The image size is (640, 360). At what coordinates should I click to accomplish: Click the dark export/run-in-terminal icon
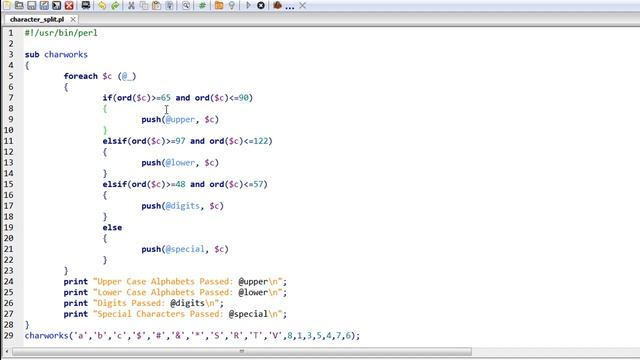pyautogui.click(x=56, y=5)
